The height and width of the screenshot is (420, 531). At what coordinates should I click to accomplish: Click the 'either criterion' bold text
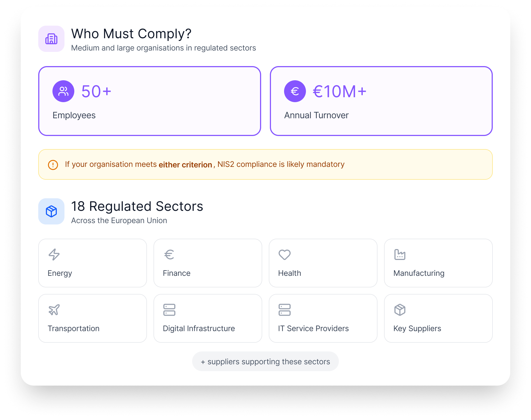pyautogui.click(x=185, y=165)
